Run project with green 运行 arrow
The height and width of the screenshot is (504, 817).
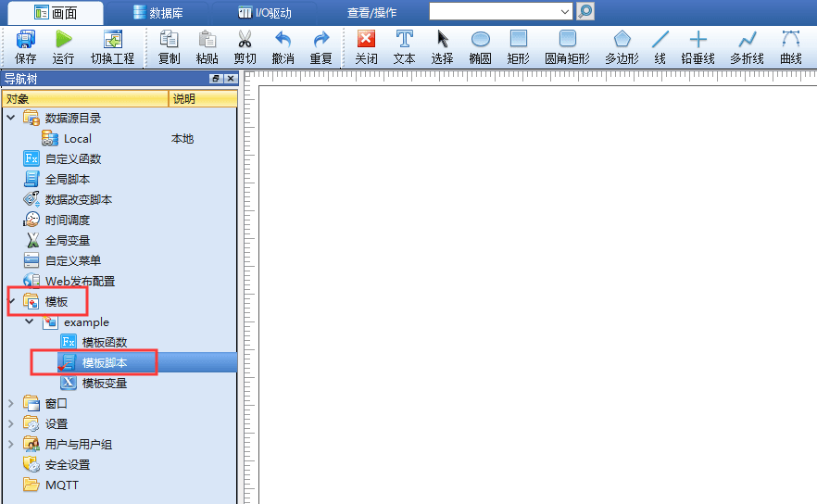click(x=64, y=40)
